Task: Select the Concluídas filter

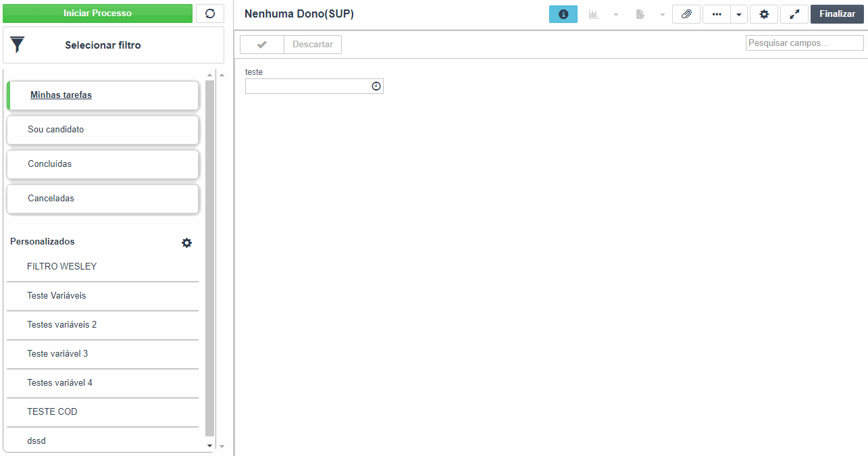Action: pos(103,164)
